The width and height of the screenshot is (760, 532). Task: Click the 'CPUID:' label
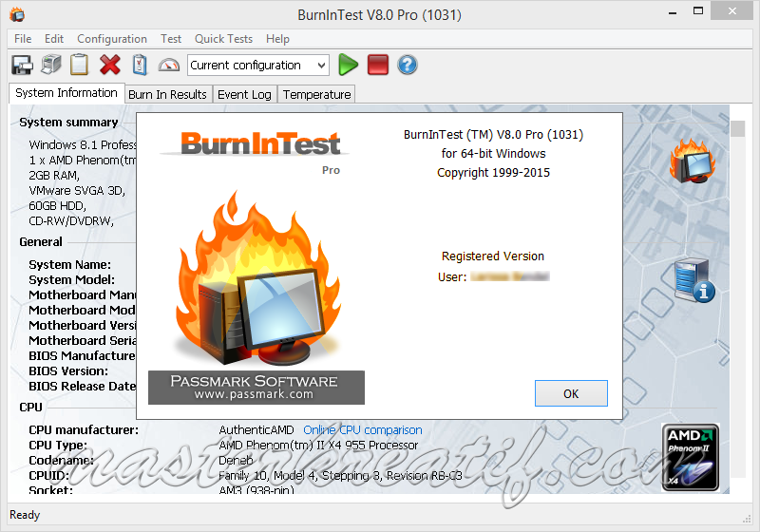[49, 475]
